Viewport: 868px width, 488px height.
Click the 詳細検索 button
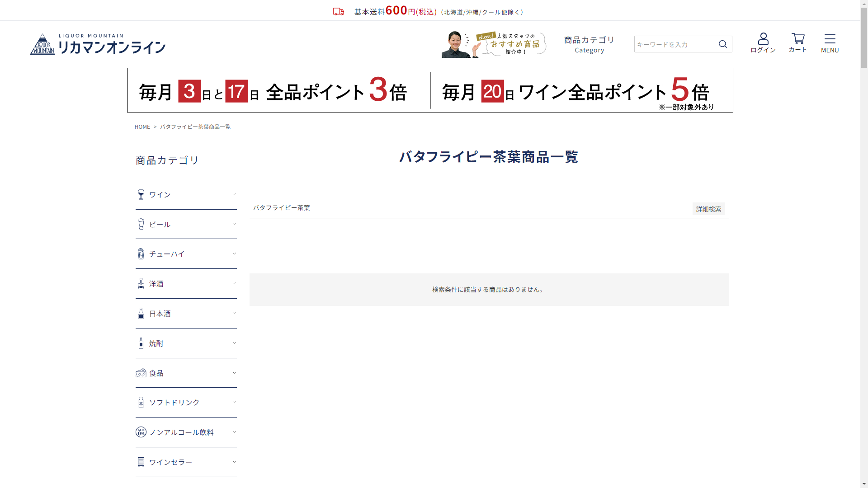pos(708,209)
